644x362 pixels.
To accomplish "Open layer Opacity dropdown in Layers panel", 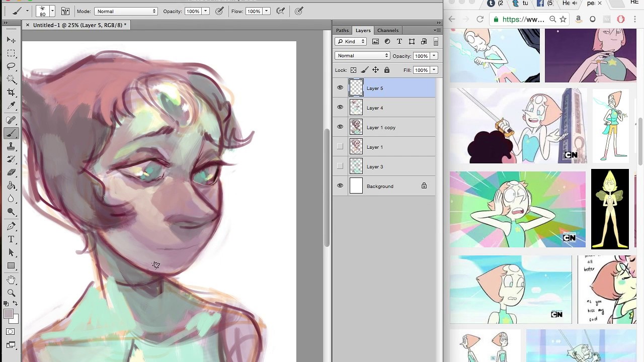I will coord(434,56).
